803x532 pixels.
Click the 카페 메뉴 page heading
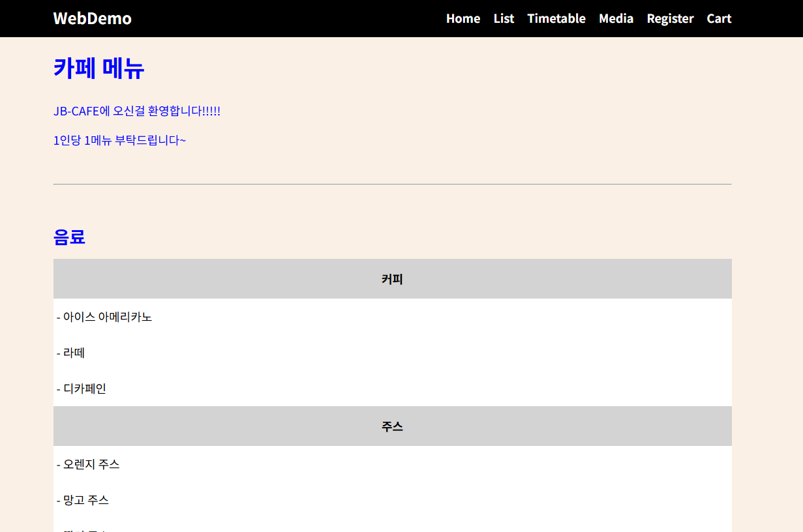tap(98, 68)
